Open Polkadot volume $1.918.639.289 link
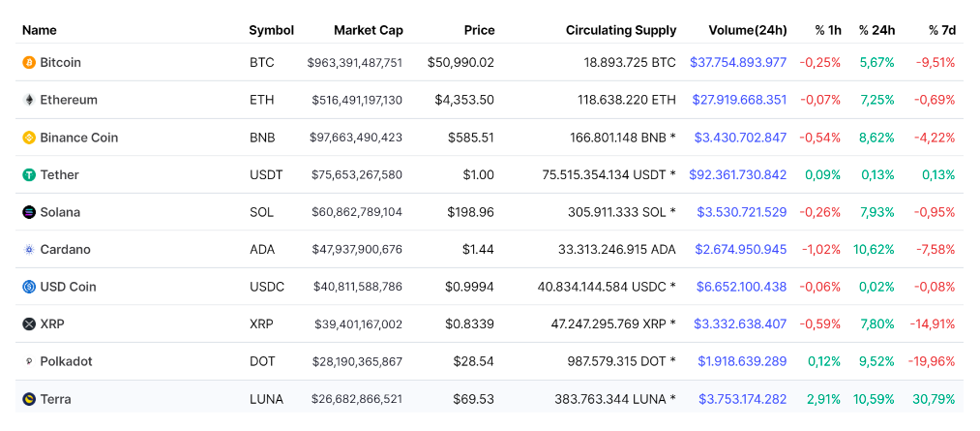The image size is (980, 431). [x=742, y=361]
